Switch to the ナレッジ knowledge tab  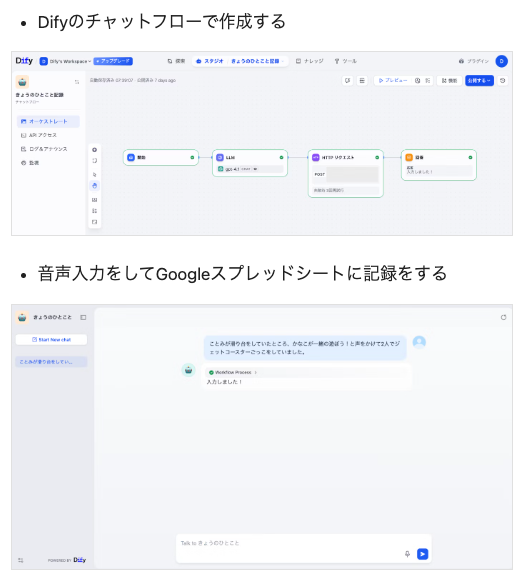coord(310,61)
